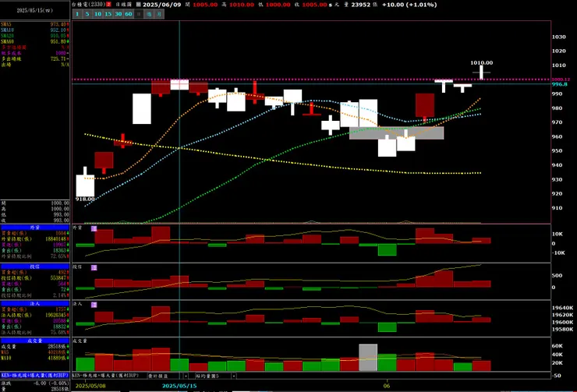Click the 台積電(2330) stock name in header
This screenshot has height=392, width=577.
tap(88, 5)
